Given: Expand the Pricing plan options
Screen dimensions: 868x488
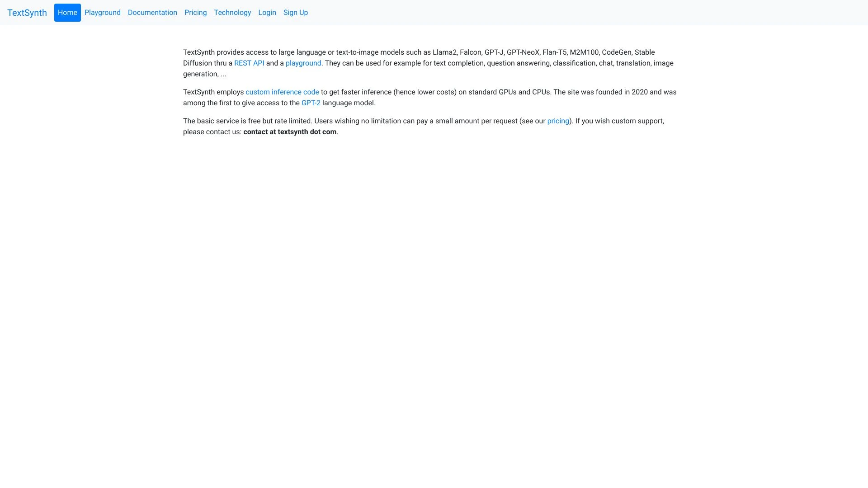Looking at the screenshot, I should click(195, 12).
